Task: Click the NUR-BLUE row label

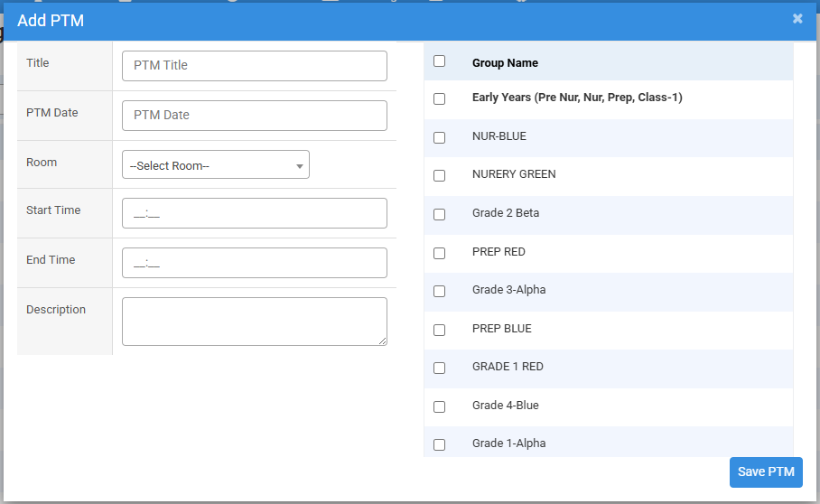Action: tap(499, 135)
